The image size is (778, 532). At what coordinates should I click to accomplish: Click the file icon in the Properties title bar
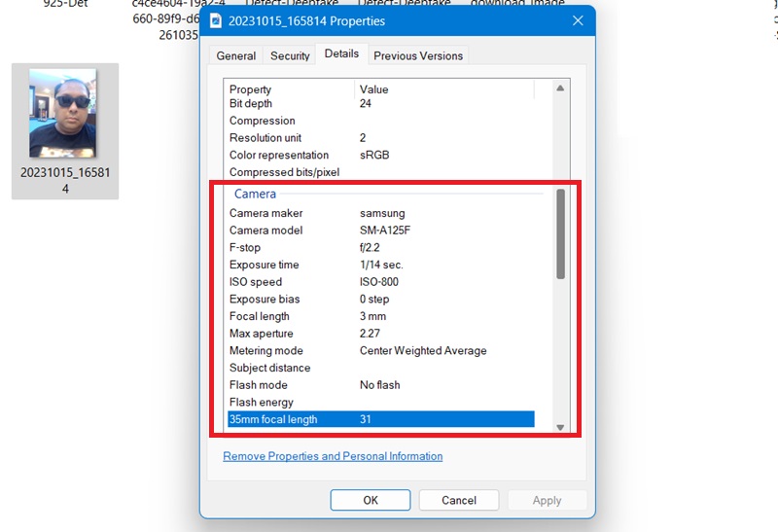click(216, 20)
